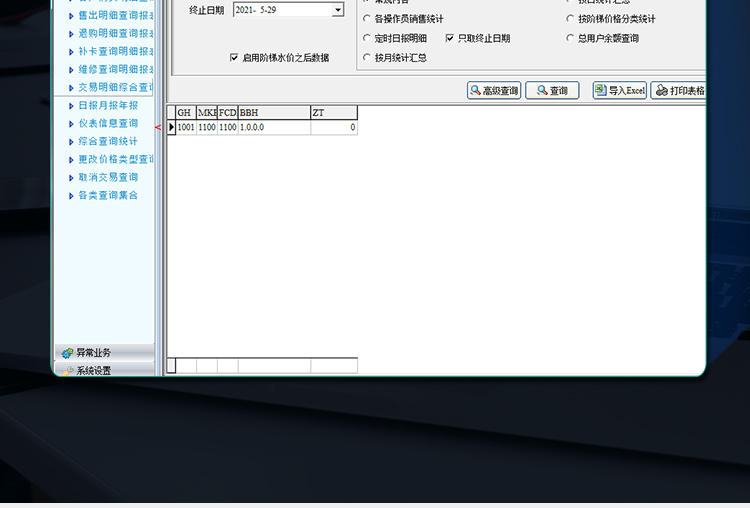Open the 终止日期 date dropdown
The image size is (750, 508).
(x=337, y=10)
